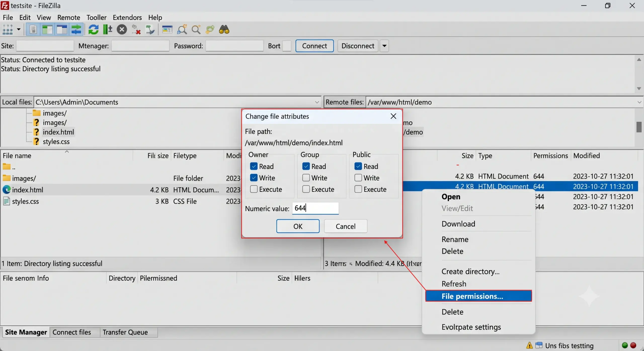Open directory listing filters icon

tap(167, 29)
